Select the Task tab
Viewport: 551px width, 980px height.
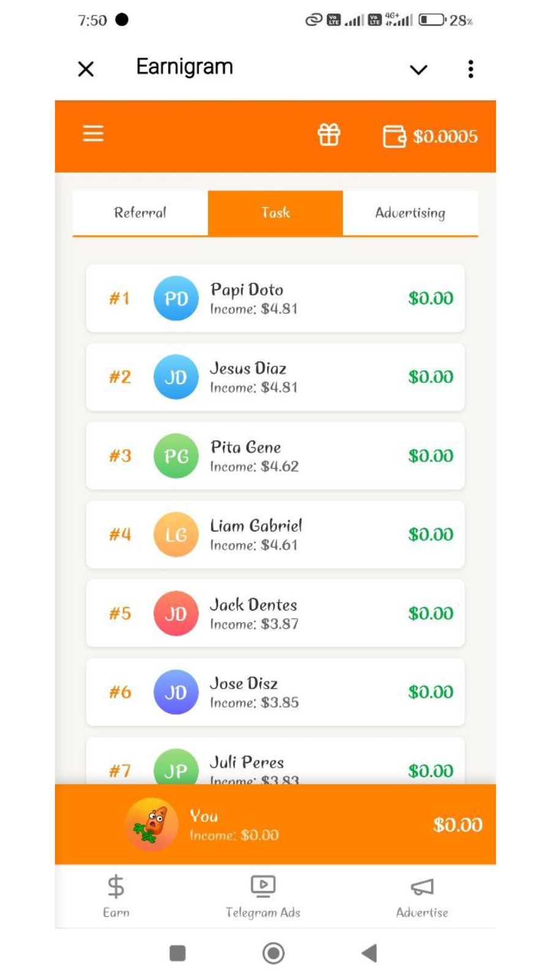275,213
